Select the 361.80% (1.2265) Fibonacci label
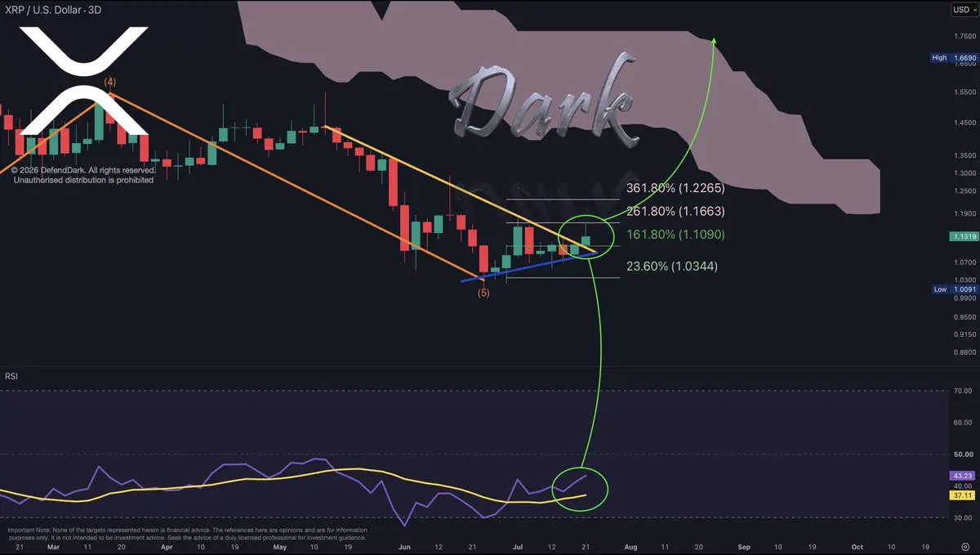980x555 pixels. click(675, 188)
